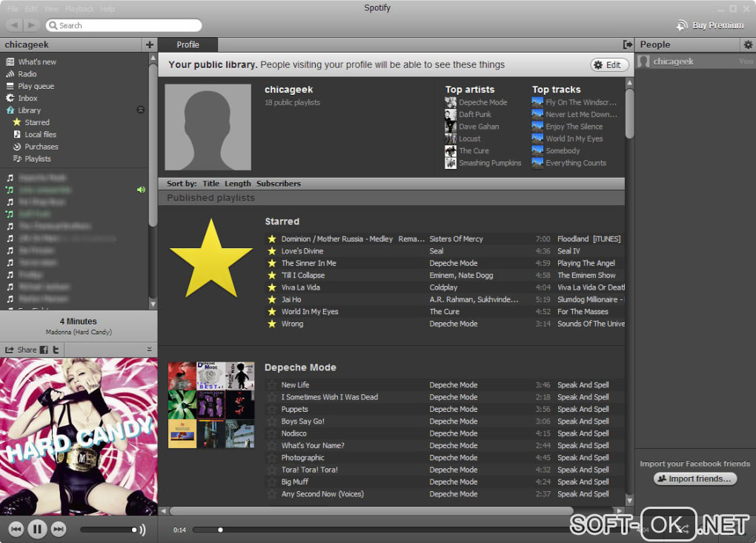Open the Edit menu
The width and height of the screenshot is (756, 543).
pos(31,9)
